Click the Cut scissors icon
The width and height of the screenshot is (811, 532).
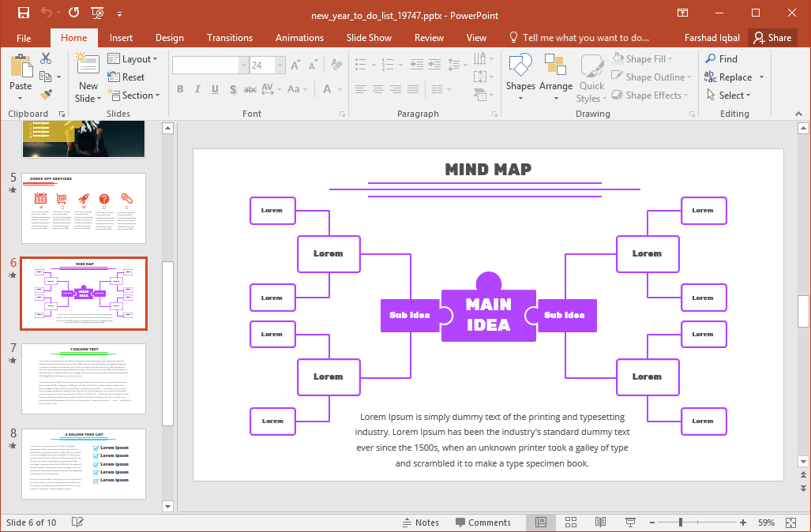click(x=46, y=58)
